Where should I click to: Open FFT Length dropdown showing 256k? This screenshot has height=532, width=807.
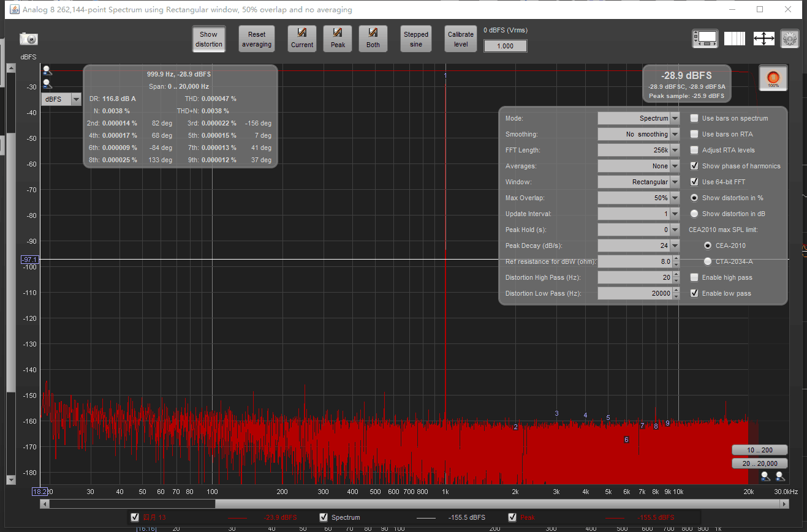[638, 150]
